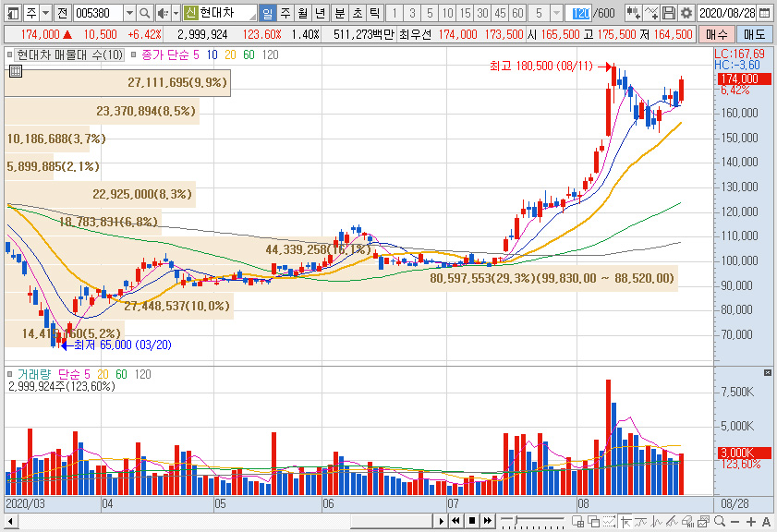The image size is (777, 532).
Task: Click the date field 2020/08/28
Action: [x=727, y=13]
